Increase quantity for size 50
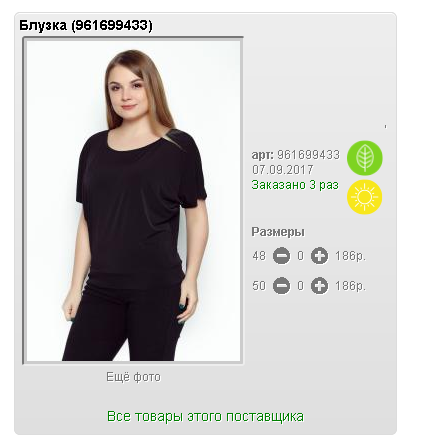The height and width of the screenshot is (436, 428). [319, 286]
